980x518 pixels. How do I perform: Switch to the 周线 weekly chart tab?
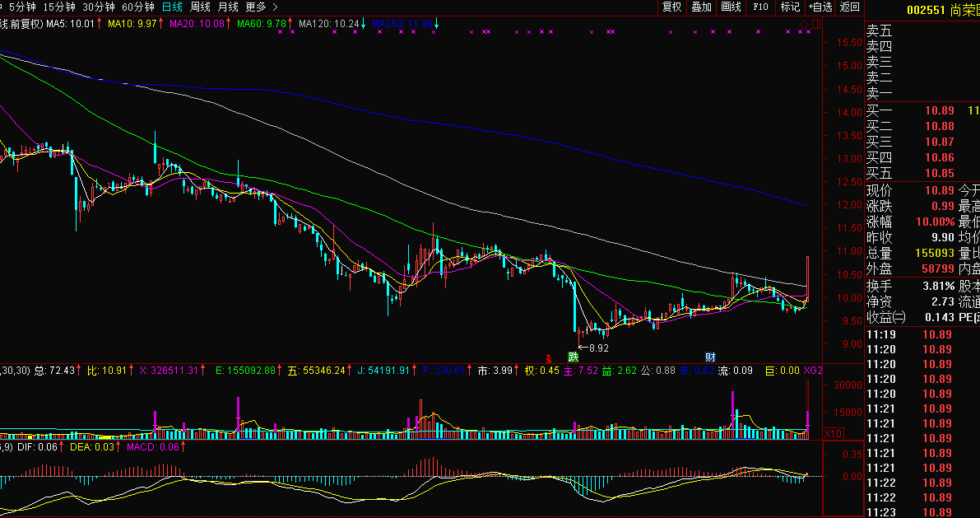[x=201, y=7]
